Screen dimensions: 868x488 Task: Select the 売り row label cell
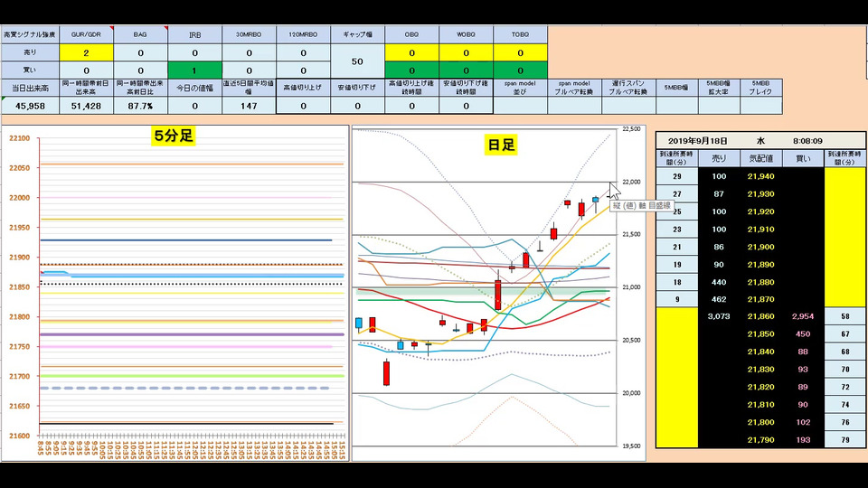pos(30,52)
